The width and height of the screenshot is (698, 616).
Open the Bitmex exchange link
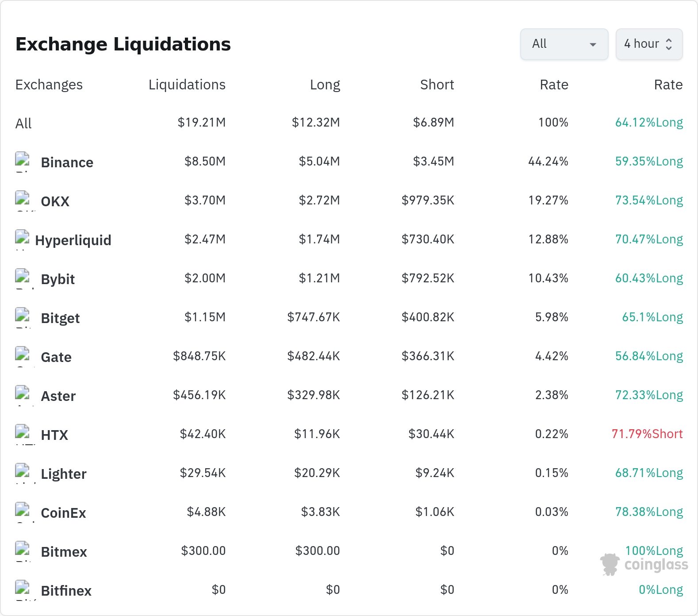point(64,552)
